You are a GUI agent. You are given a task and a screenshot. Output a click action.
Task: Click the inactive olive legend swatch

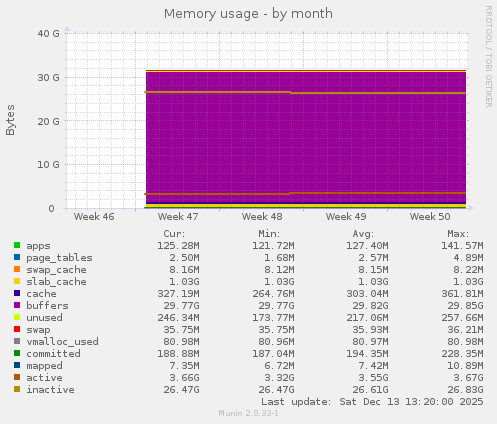pos(17,389)
